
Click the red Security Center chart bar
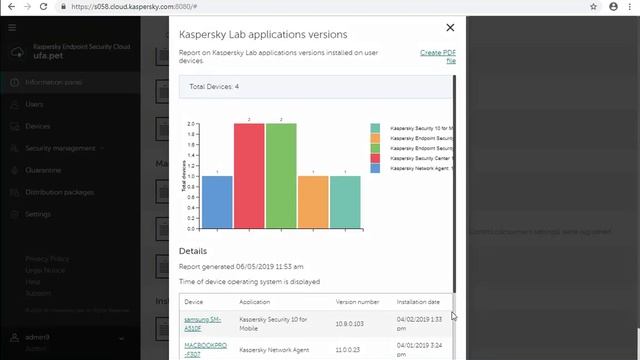tap(249, 176)
